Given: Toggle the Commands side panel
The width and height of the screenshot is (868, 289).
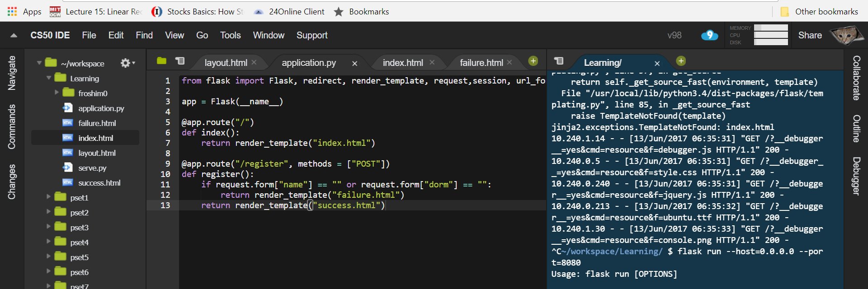Looking at the screenshot, I should coord(12,126).
